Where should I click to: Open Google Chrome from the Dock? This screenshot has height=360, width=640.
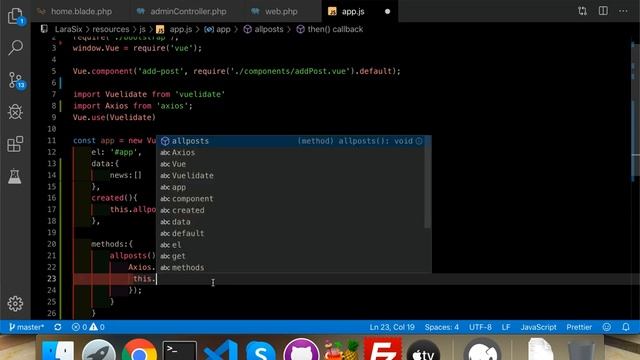point(139,350)
